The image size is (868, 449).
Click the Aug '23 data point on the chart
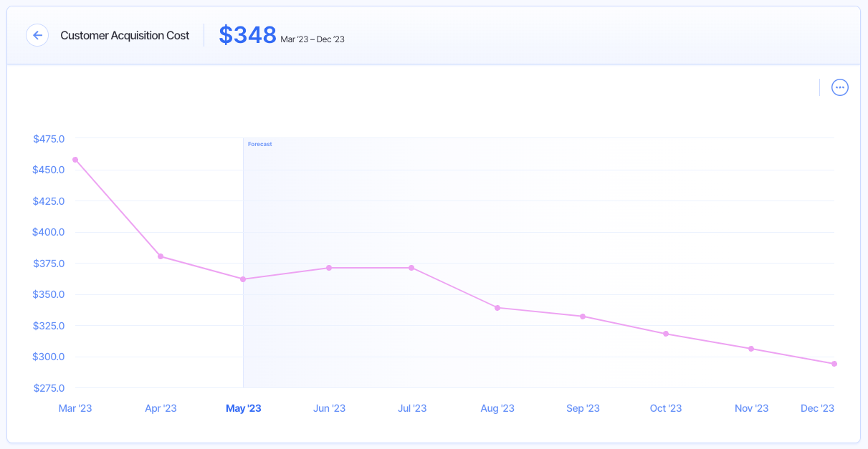[497, 307]
